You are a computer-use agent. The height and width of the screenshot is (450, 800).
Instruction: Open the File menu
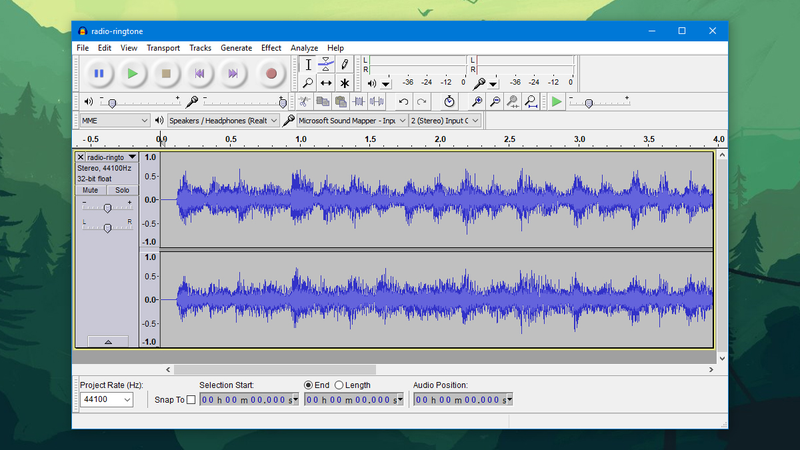[x=83, y=48]
